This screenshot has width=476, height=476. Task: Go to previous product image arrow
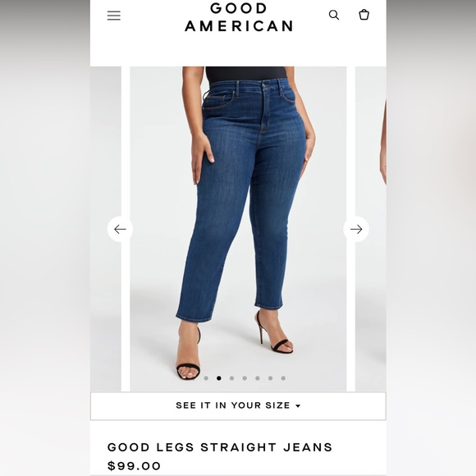point(120,229)
